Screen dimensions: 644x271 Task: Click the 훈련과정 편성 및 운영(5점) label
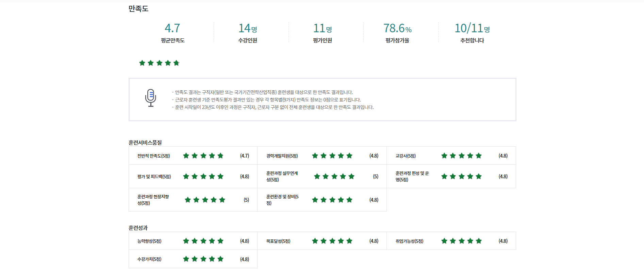[412, 176]
